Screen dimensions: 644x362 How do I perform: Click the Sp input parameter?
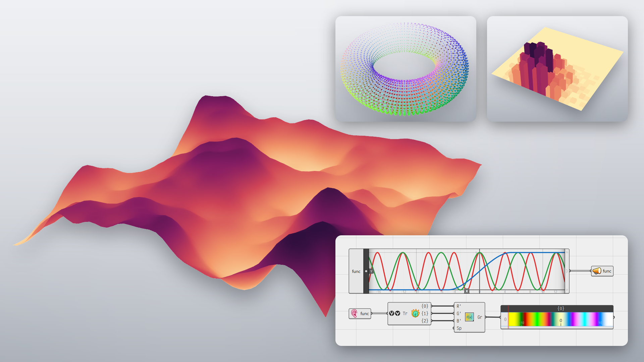pos(459,328)
